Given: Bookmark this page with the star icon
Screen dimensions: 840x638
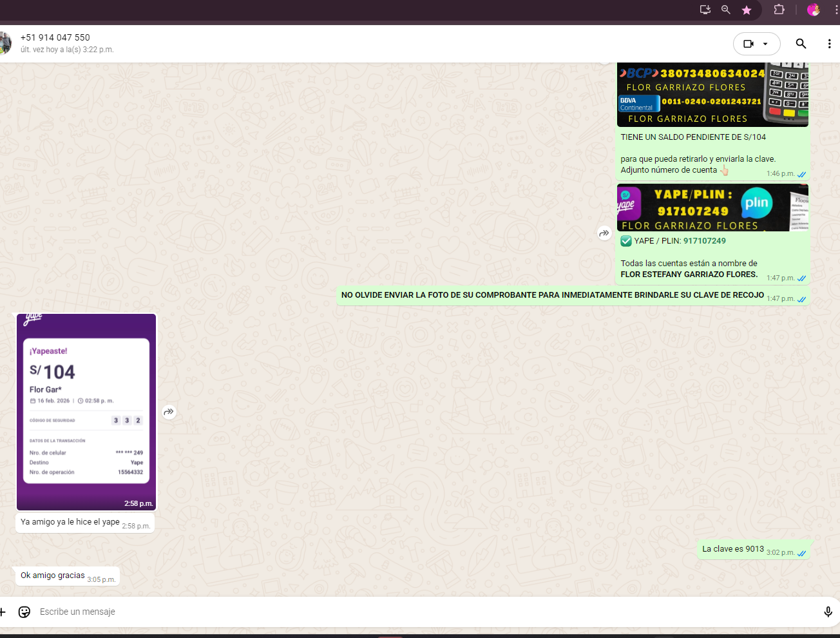Looking at the screenshot, I should (x=747, y=10).
